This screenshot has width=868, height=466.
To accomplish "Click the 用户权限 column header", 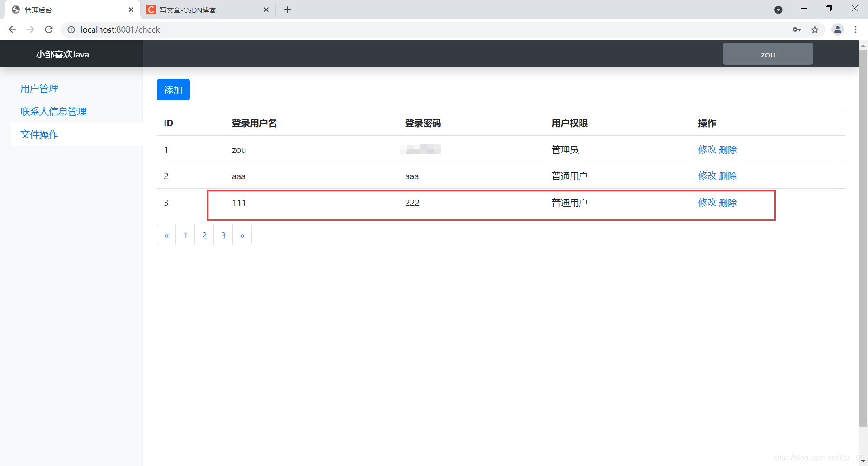I will [x=570, y=123].
